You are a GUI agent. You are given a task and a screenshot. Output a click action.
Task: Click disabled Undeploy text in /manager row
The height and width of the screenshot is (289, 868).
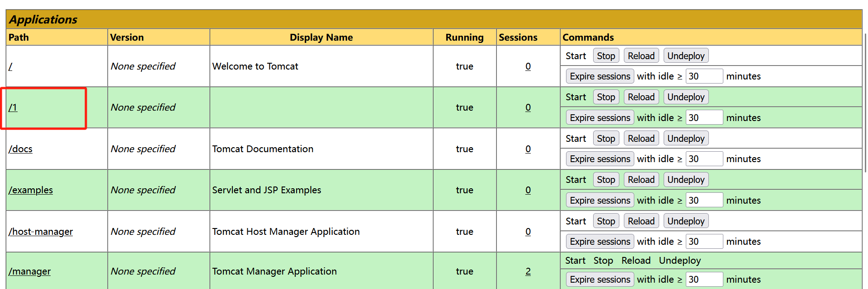coord(680,261)
